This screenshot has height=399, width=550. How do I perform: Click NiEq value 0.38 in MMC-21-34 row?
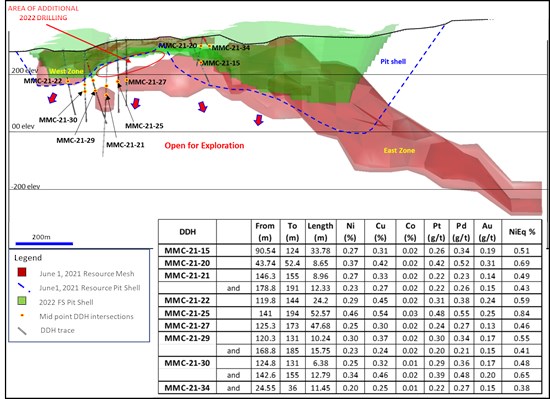pos(522,388)
